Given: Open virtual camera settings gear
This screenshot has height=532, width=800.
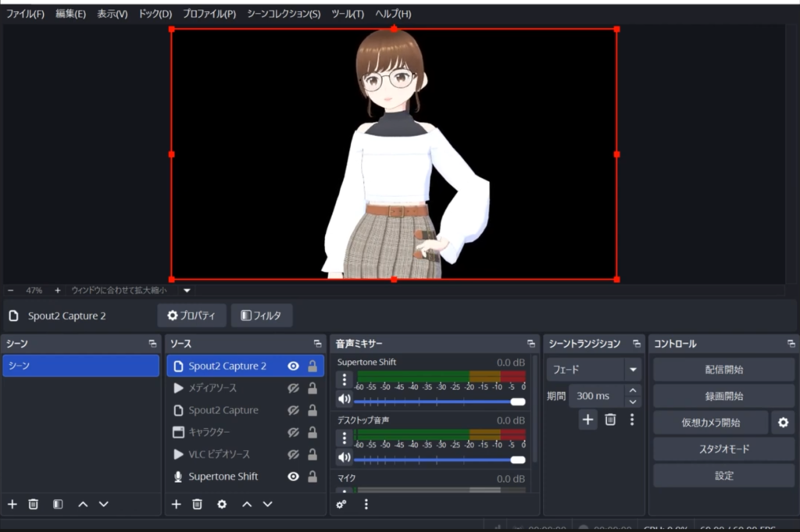Looking at the screenshot, I should 783,423.
